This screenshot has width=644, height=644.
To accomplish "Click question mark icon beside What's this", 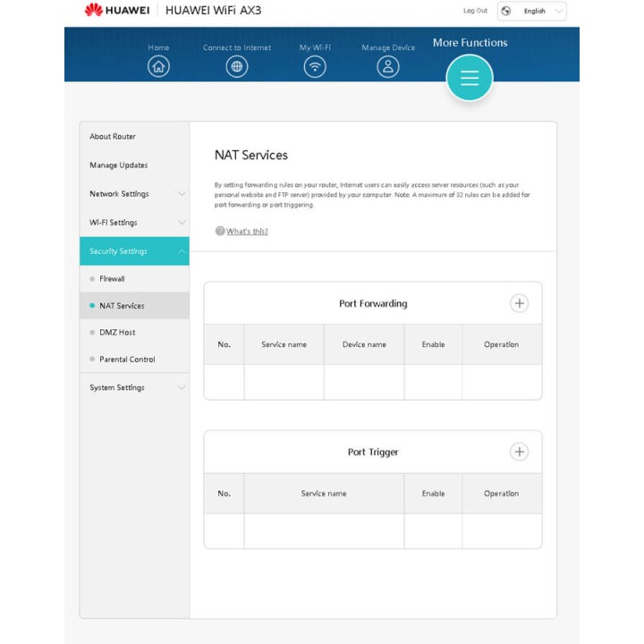I will tap(220, 231).
